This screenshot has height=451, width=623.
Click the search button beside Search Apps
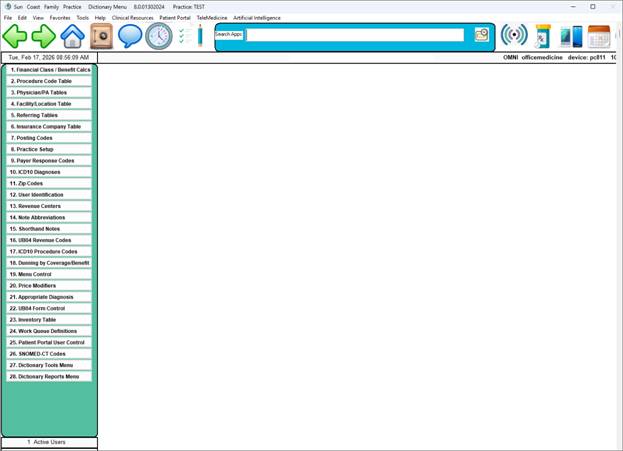(482, 35)
